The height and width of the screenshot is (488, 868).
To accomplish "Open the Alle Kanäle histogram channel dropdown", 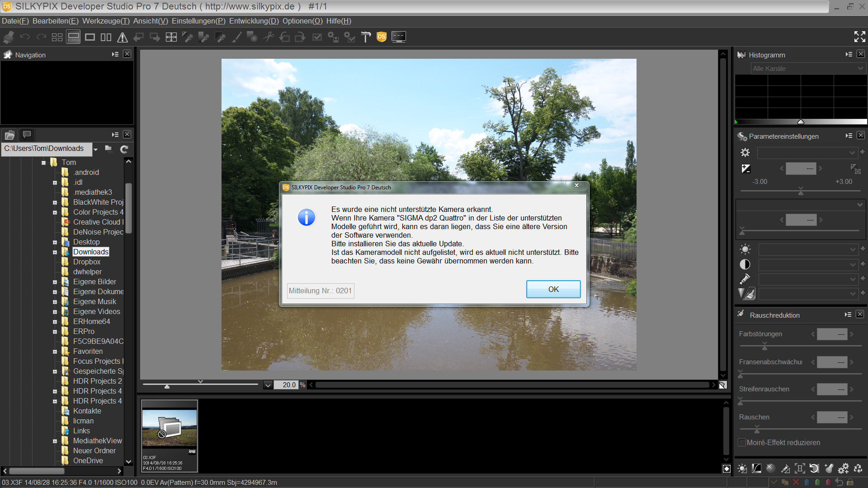I will coord(808,69).
